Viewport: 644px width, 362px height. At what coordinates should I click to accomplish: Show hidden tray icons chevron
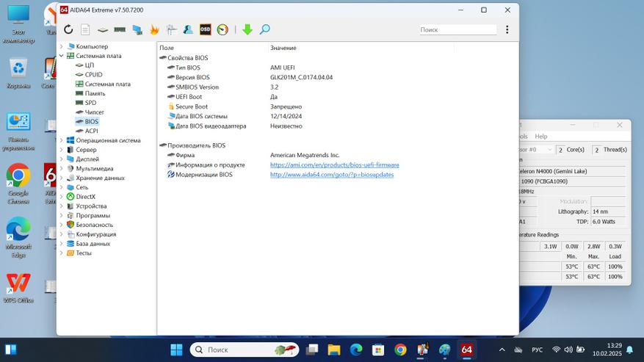click(502, 350)
